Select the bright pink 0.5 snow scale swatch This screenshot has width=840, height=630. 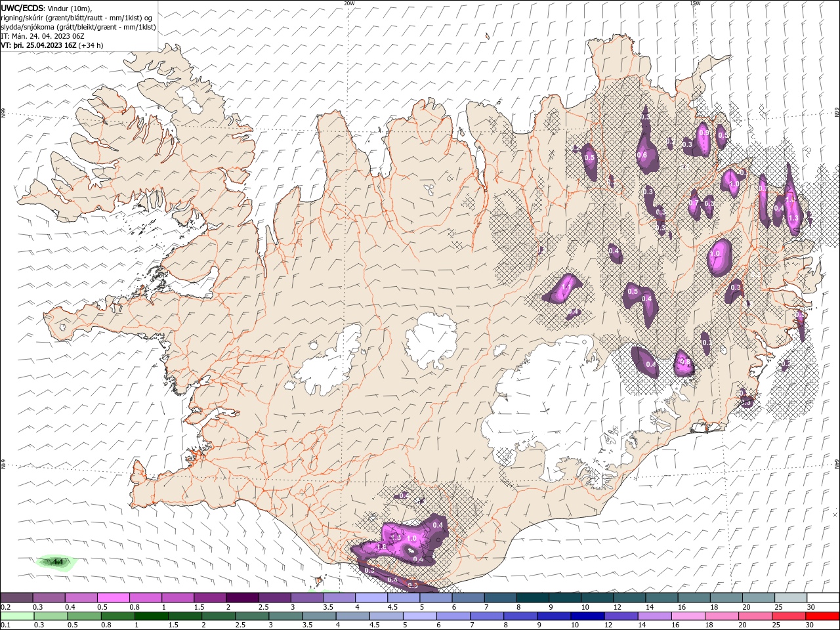click(113, 597)
